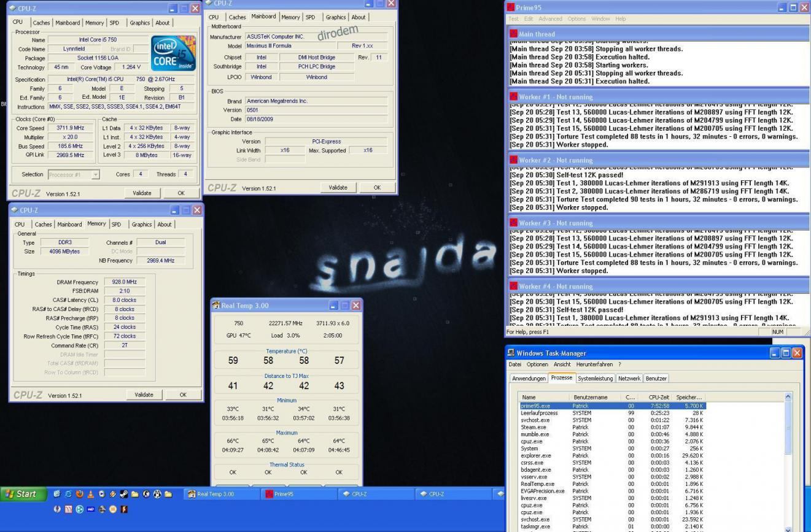Select the prime95.exe process row
The height and width of the screenshot is (532, 811).
(612, 406)
